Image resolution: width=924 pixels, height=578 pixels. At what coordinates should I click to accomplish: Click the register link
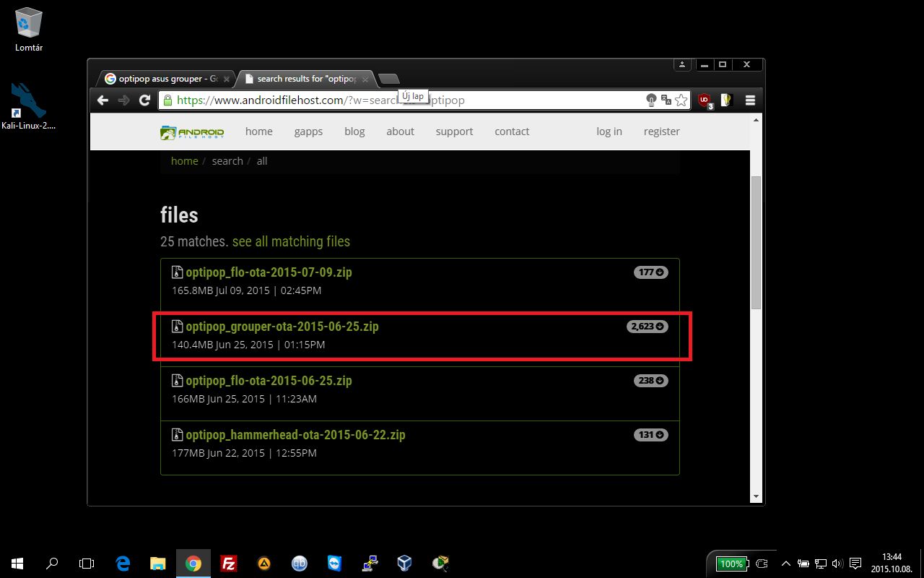point(662,131)
